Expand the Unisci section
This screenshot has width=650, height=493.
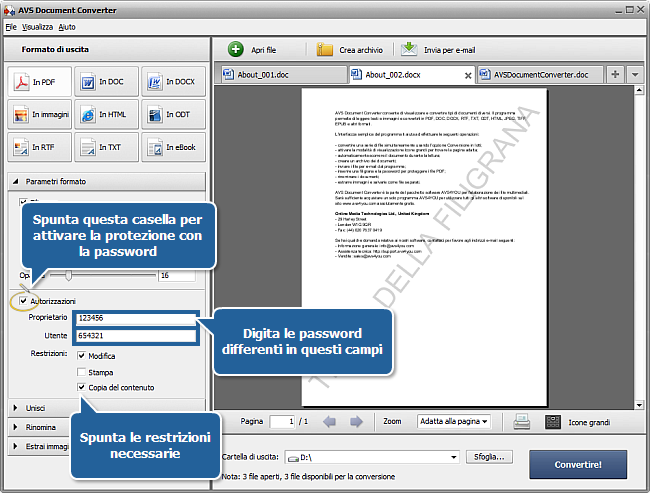15,408
